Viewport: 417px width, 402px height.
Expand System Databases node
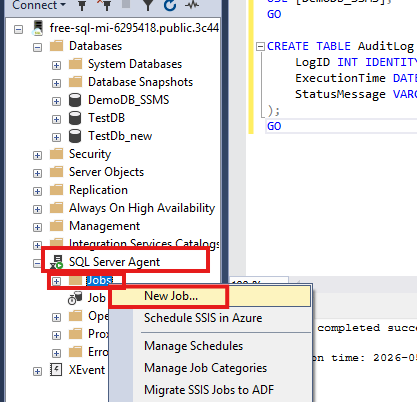(56, 65)
